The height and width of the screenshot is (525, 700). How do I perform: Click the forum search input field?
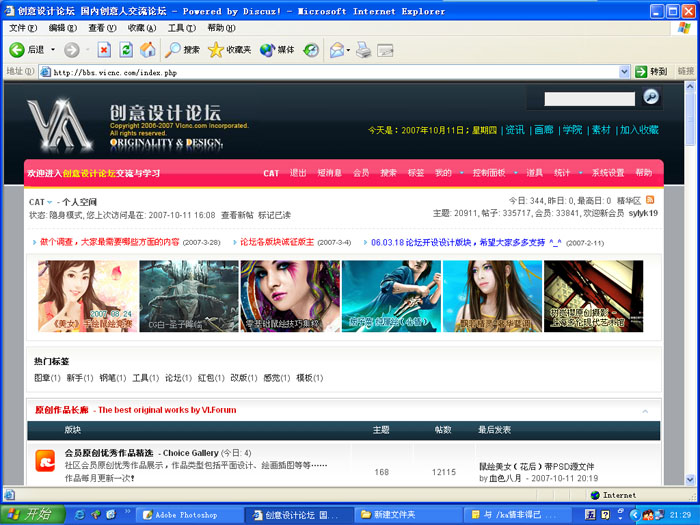pyautogui.click(x=589, y=99)
